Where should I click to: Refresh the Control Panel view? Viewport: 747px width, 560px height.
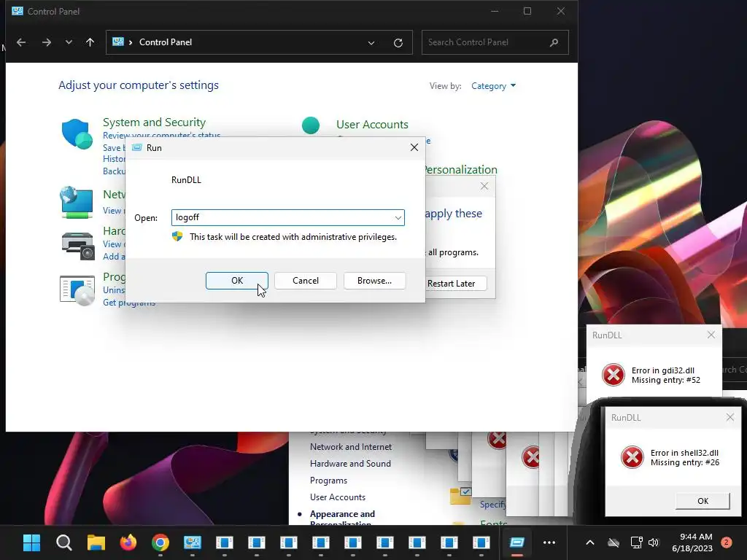click(398, 43)
